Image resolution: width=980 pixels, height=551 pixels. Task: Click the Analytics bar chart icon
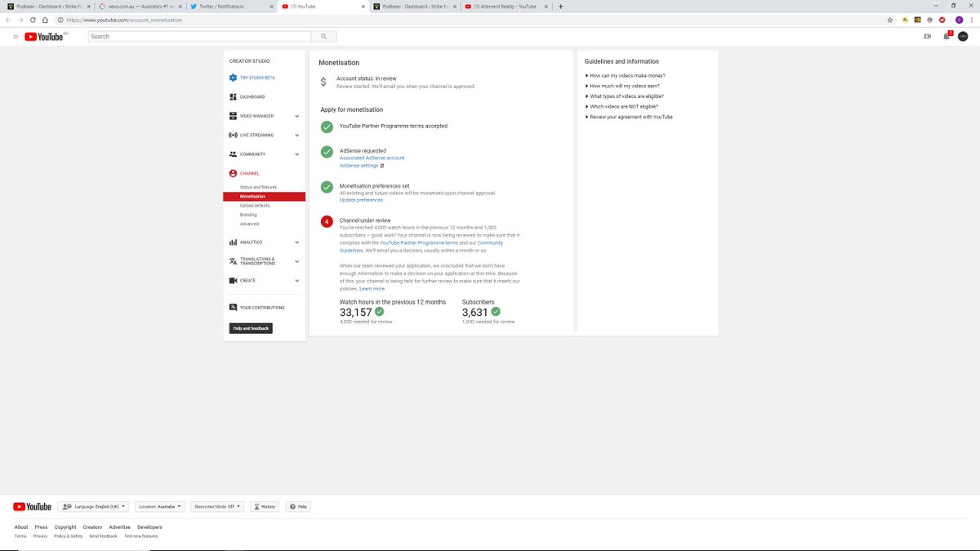pyautogui.click(x=233, y=242)
